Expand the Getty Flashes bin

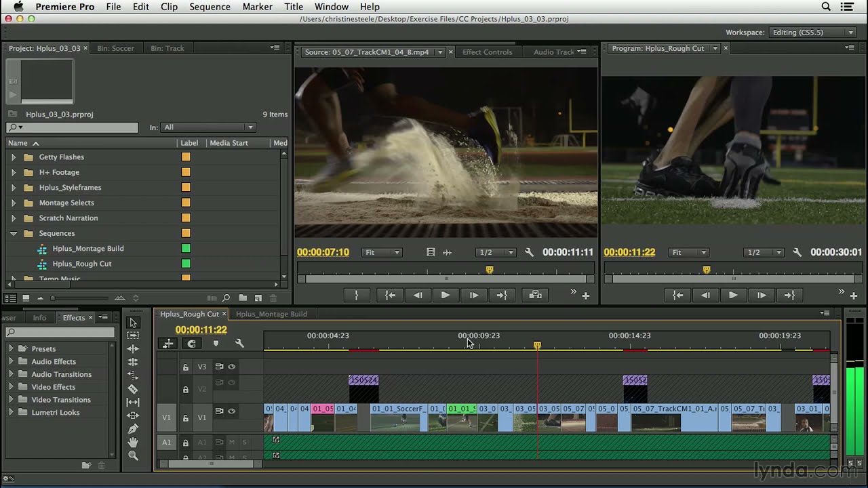13,157
